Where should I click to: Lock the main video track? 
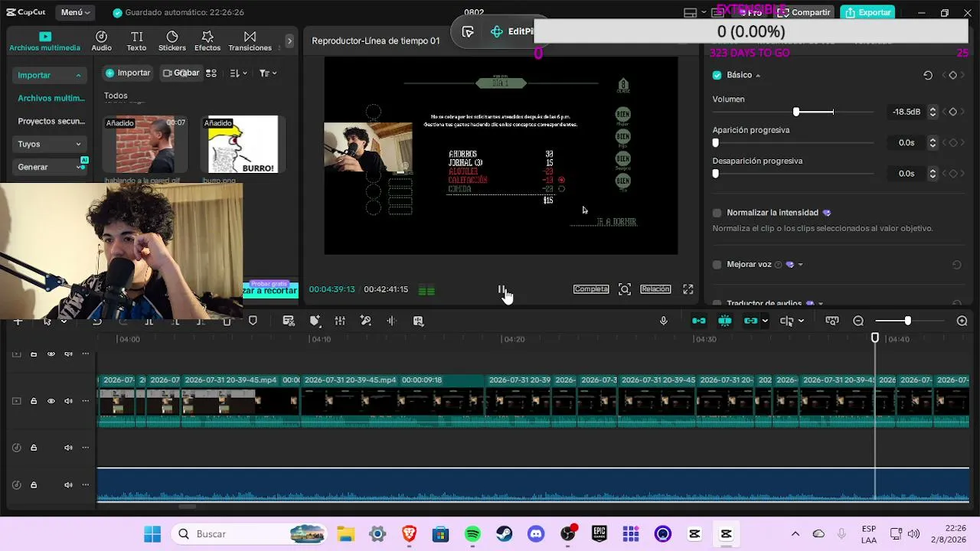coord(34,401)
